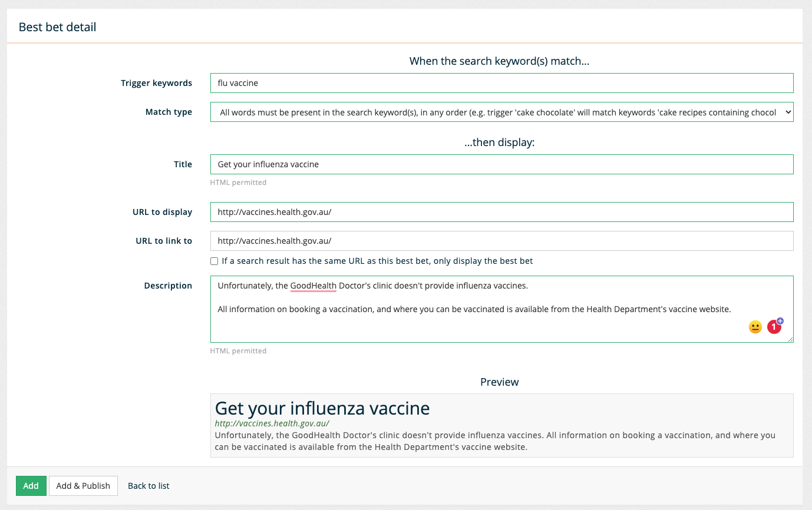Click the underlined word GoodHealth in Description
812x510 pixels.
[313, 286]
